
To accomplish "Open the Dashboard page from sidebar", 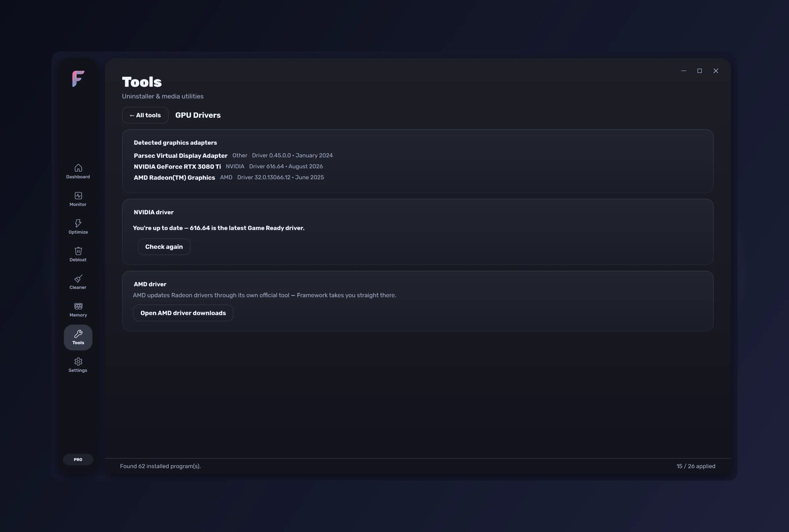I will 78,172.
